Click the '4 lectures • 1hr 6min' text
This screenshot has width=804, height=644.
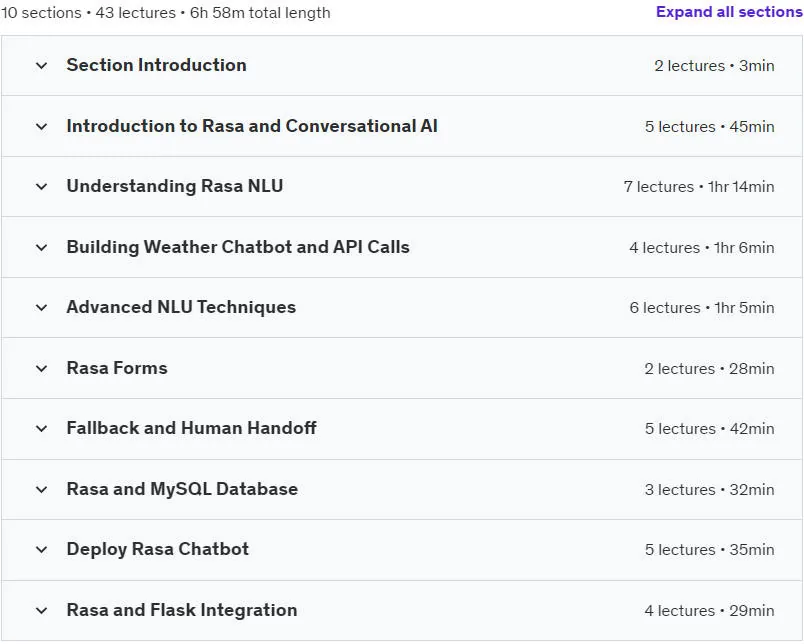(702, 248)
